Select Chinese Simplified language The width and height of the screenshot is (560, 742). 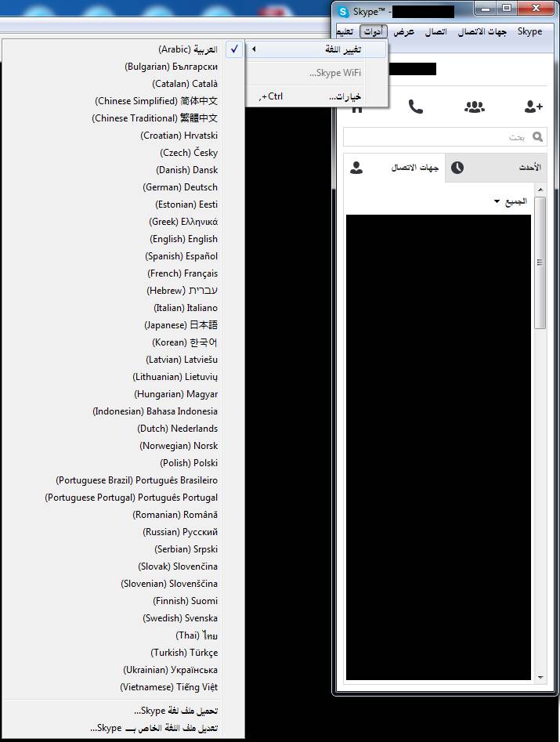pyautogui.click(x=123, y=101)
